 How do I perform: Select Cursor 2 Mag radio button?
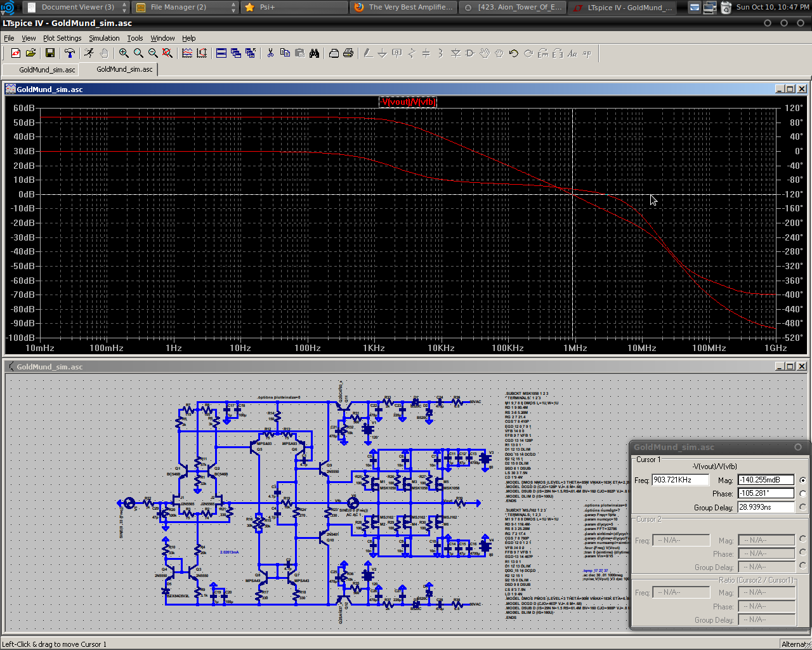tap(803, 540)
